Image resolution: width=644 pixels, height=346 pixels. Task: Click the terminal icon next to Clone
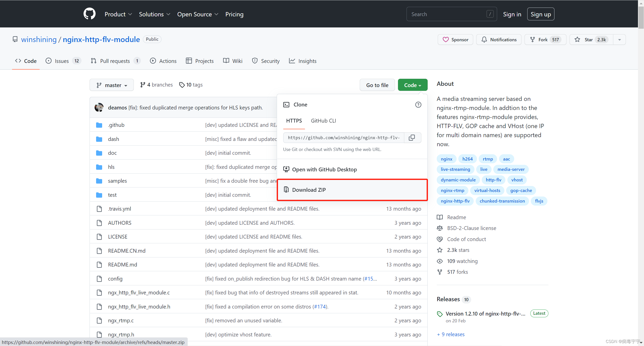point(286,105)
